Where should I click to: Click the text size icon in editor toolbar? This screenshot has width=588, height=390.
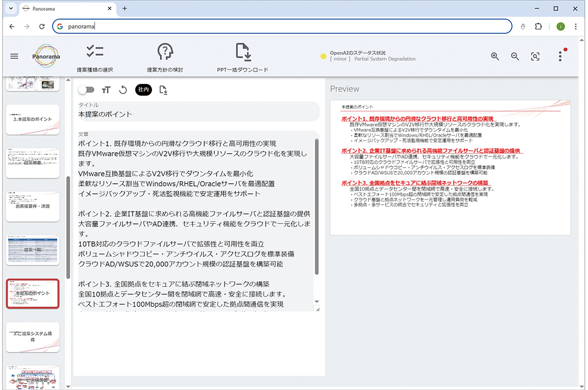[x=106, y=90]
